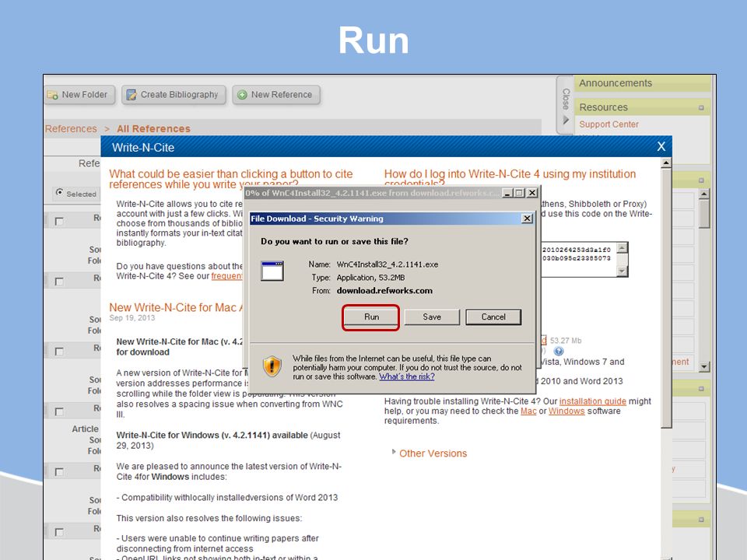Open the All References breadcrumb
Viewport: 747px width, 560px height.
tap(153, 128)
